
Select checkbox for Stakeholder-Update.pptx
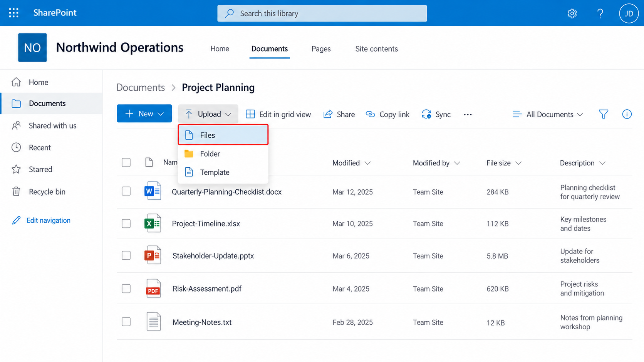point(126,255)
